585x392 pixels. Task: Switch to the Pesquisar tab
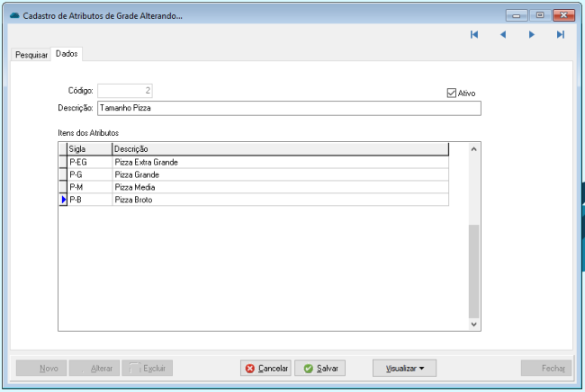click(31, 55)
